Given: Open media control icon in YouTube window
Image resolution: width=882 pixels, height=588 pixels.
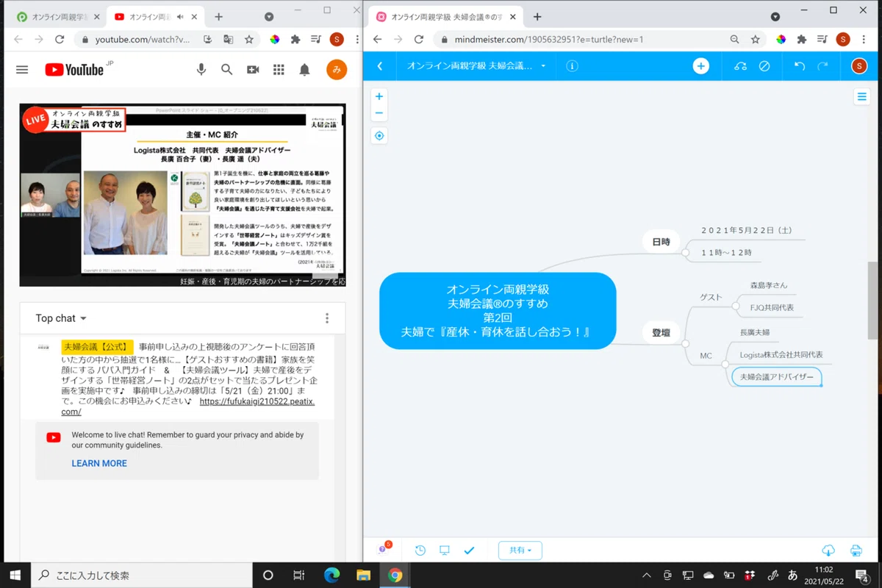Looking at the screenshot, I should click(x=316, y=40).
